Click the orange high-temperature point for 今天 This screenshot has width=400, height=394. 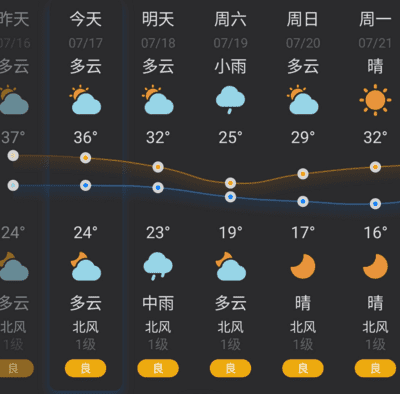pos(85,158)
